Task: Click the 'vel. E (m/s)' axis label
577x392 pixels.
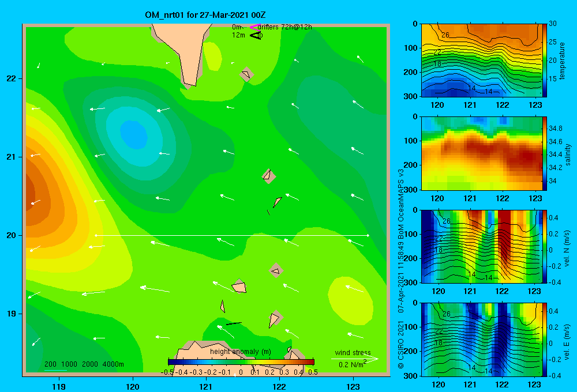Action: click(x=567, y=341)
